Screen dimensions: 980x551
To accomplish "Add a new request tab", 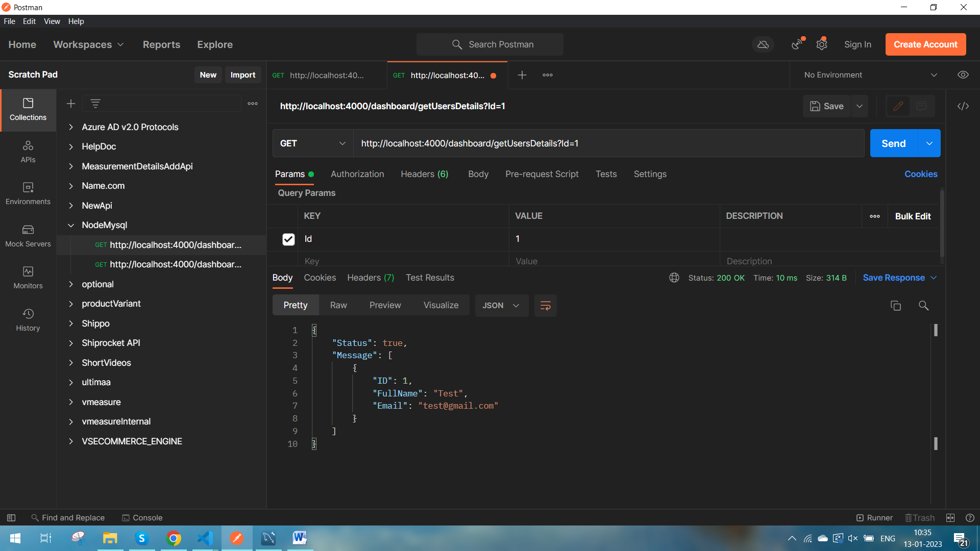I will coord(522,75).
